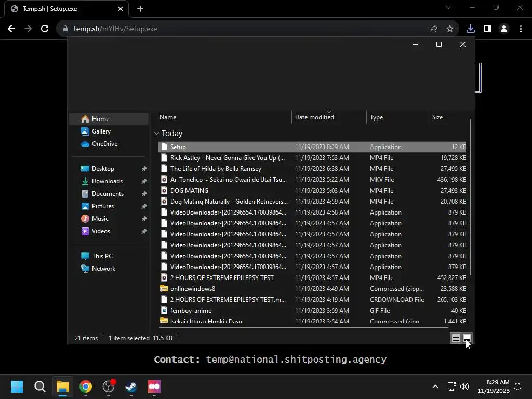Select the femboy-anime GIF file
Viewport: 532px width, 399px height.
[x=312, y=311]
